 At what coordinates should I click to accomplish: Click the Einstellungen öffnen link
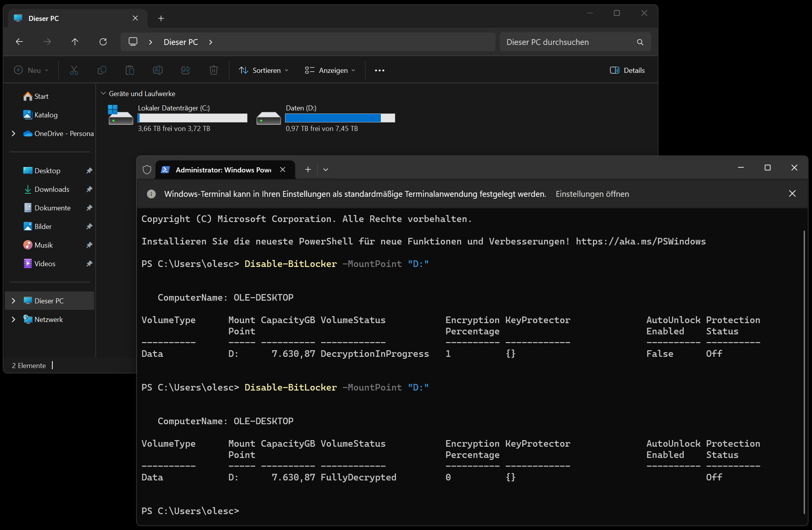pyautogui.click(x=592, y=194)
